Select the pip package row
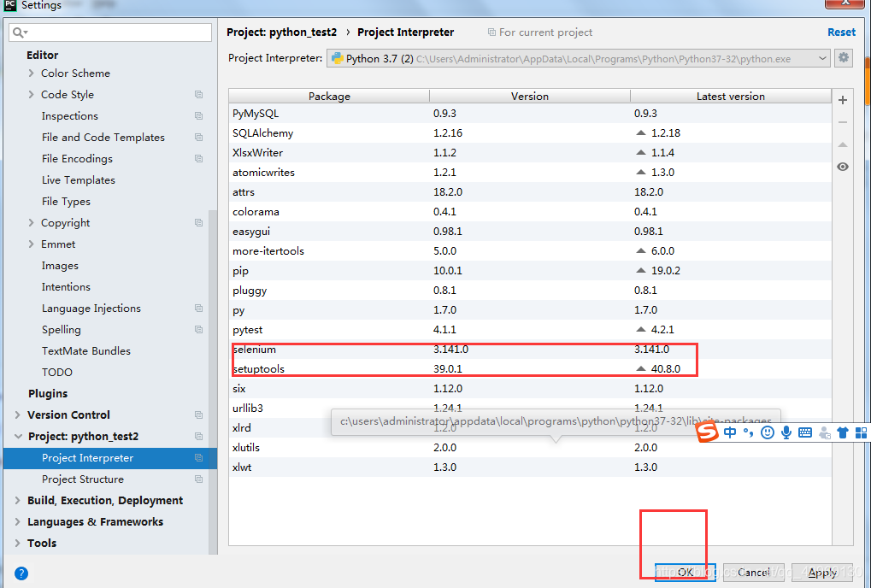 (x=530, y=270)
